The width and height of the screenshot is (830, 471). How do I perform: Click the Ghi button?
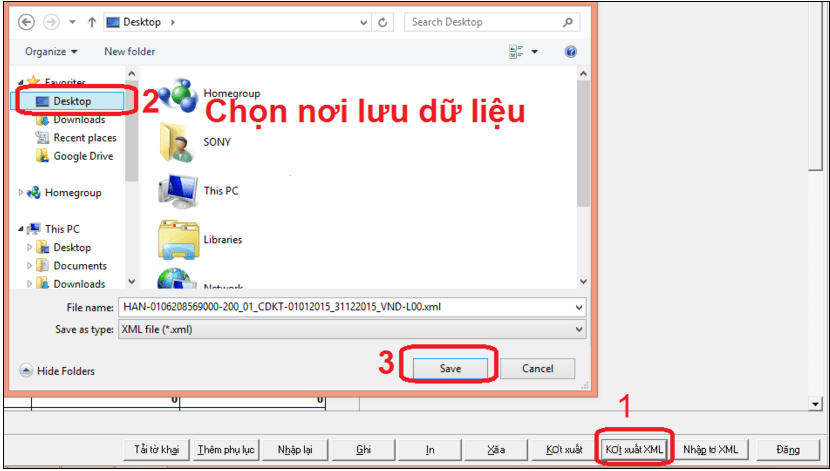click(x=363, y=450)
